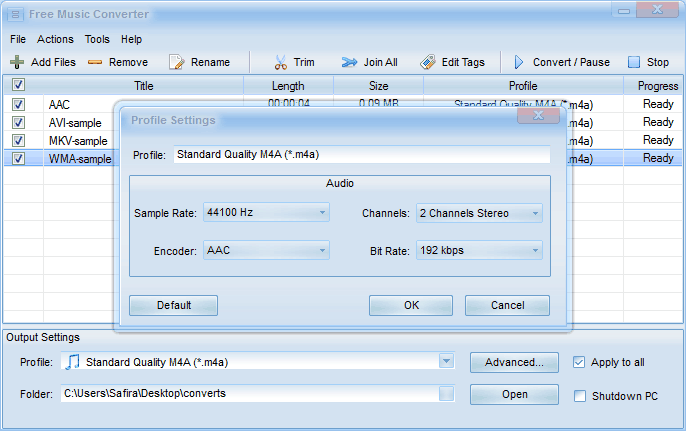686x431 pixels.
Task: Enable the Shutdown PC checkbox
Action: (x=580, y=396)
